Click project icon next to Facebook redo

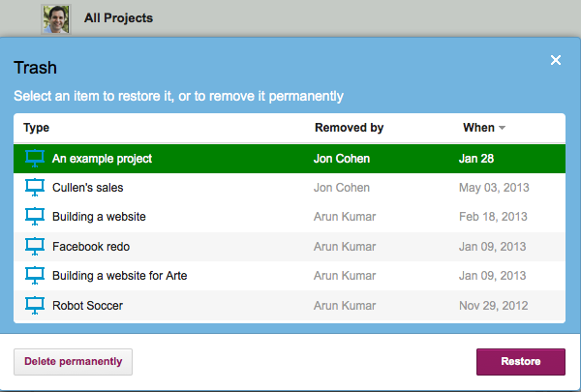35,247
